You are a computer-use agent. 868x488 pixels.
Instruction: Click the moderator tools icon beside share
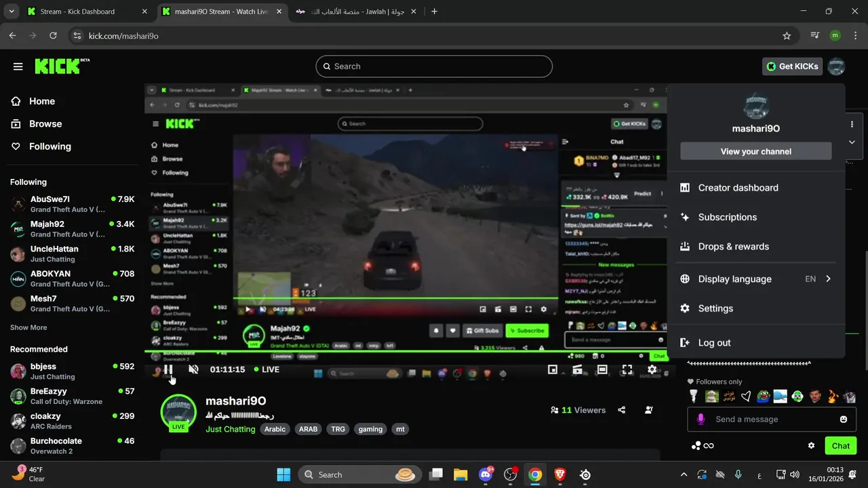(x=649, y=410)
